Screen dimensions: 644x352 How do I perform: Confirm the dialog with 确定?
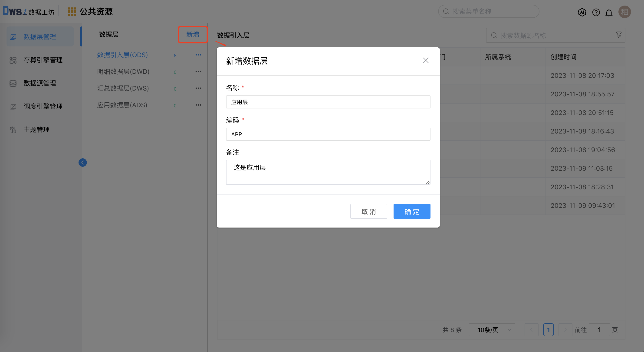[411, 211]
